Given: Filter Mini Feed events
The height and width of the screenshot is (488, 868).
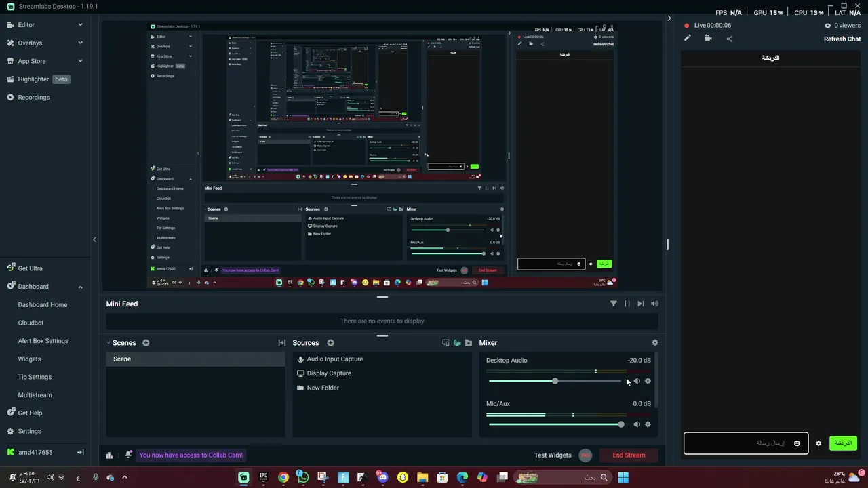Looking at the screenshot, I should (614, 304).
